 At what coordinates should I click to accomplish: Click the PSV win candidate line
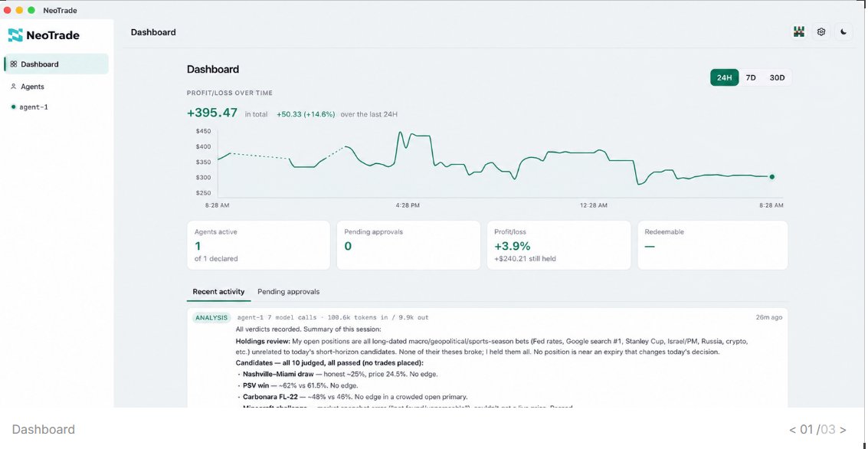300,385
